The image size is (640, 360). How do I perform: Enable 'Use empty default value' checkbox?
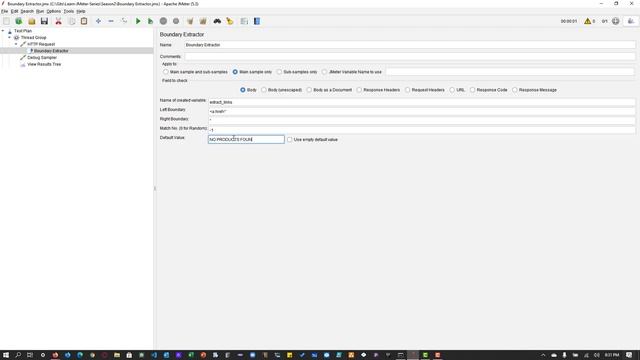pos(290,140)
